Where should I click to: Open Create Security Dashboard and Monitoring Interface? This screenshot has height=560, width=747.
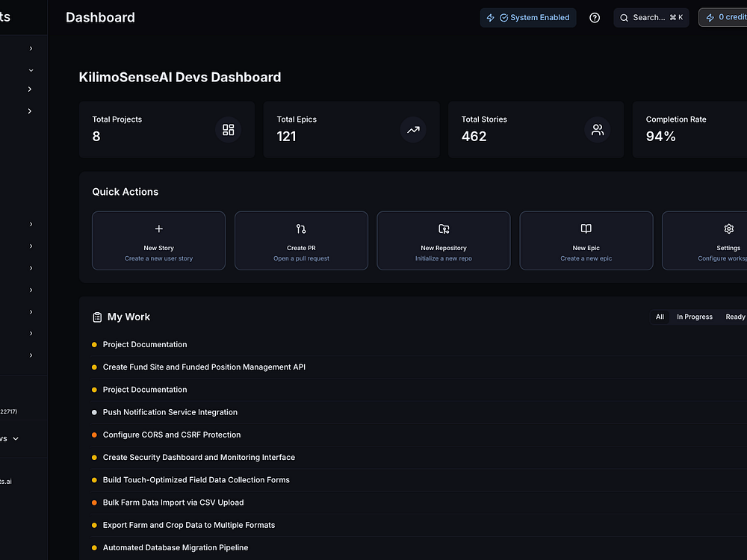[x=199, y=457]
